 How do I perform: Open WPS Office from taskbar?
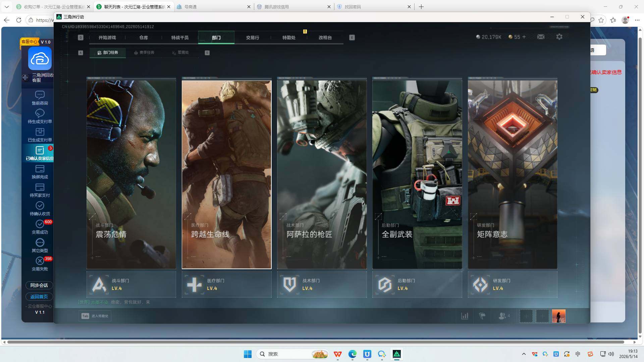coord(338,354)
